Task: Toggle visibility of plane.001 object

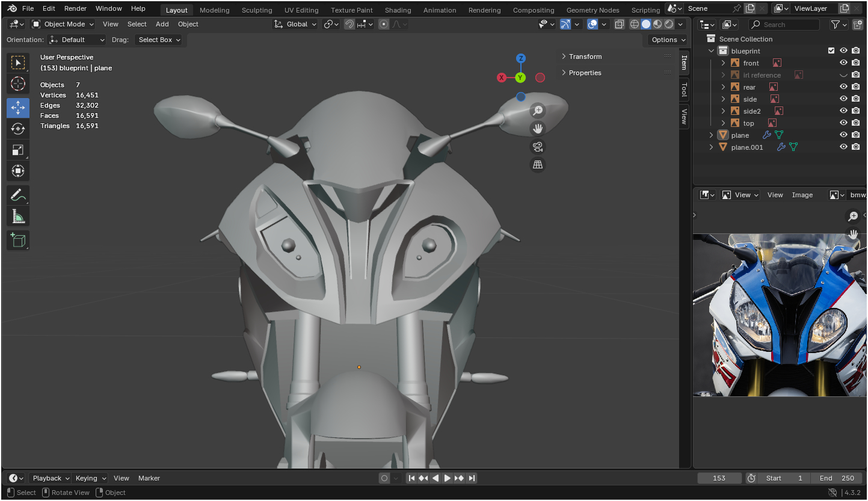Action: pos(843,147)
